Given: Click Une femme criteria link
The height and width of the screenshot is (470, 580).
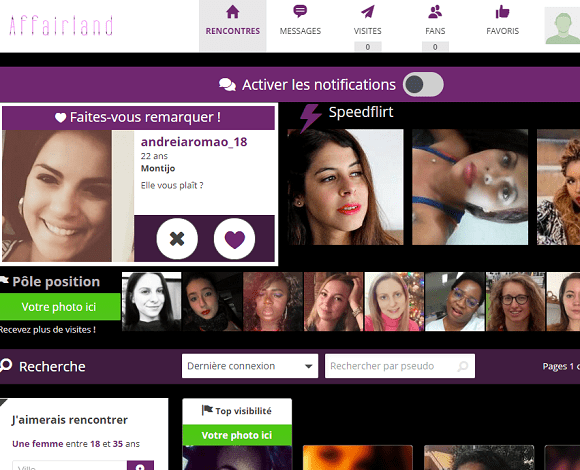Looking at the screenshot, I should tap(38, 444).
